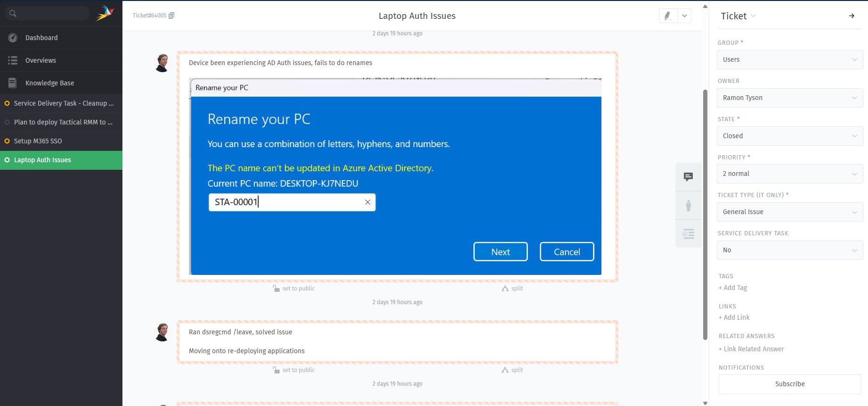The height and width of the screenshot is (406, 868).
Task: Click the Subscribe button
Action: (x=789, y=384)
